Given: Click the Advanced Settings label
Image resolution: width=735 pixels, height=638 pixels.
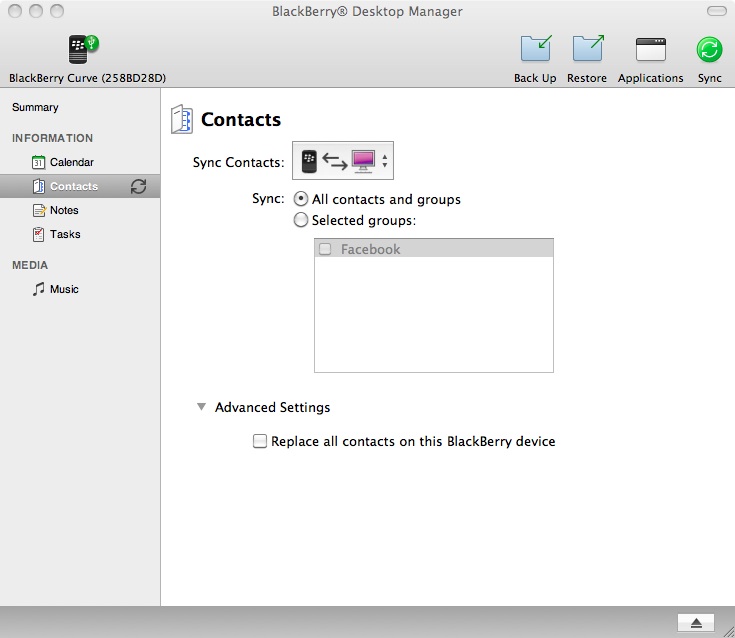Looking at the screenshot, I should coord(272,407).
